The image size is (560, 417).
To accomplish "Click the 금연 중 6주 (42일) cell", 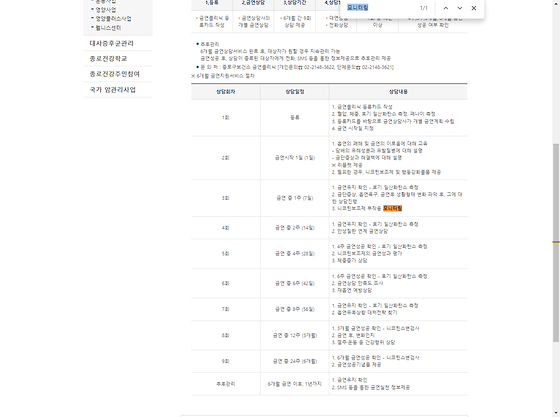I will click(295, 283).
